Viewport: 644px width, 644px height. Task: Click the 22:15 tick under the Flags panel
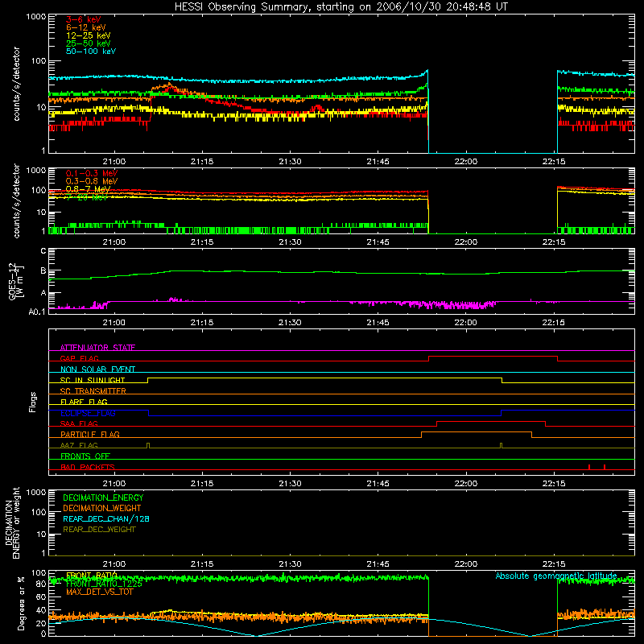click(x=554, y=484)
